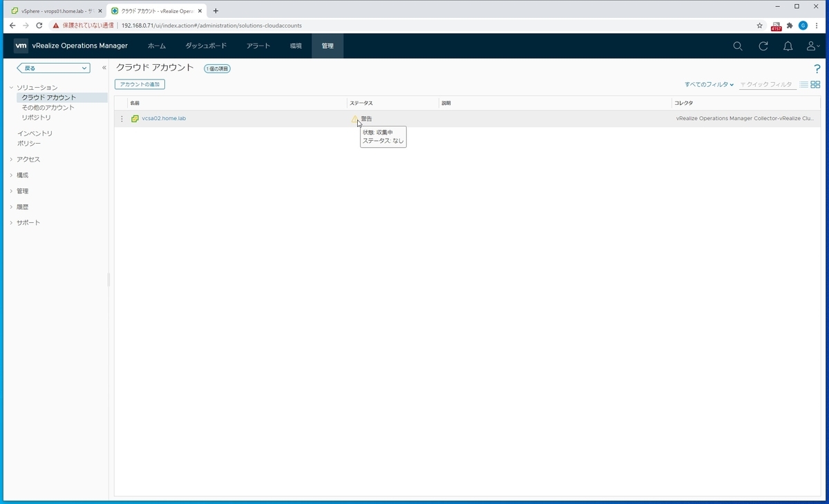
Task: Select リポジトリ in the sidebar
Action: coord(36,117)
